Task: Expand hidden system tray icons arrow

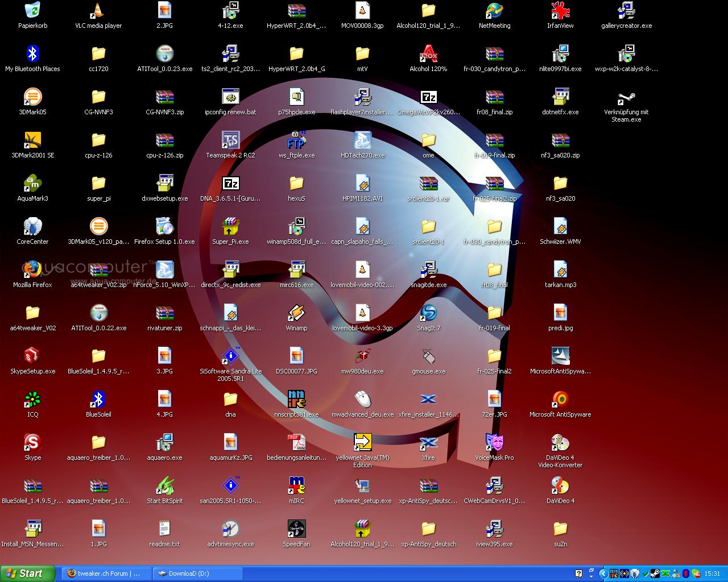Action: [x=603, y=574]
